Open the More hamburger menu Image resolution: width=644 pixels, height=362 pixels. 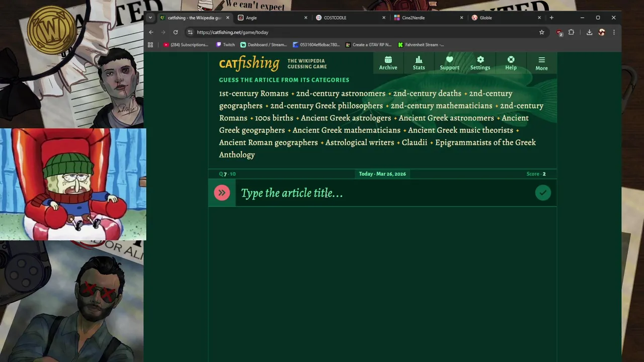[541, 63]
